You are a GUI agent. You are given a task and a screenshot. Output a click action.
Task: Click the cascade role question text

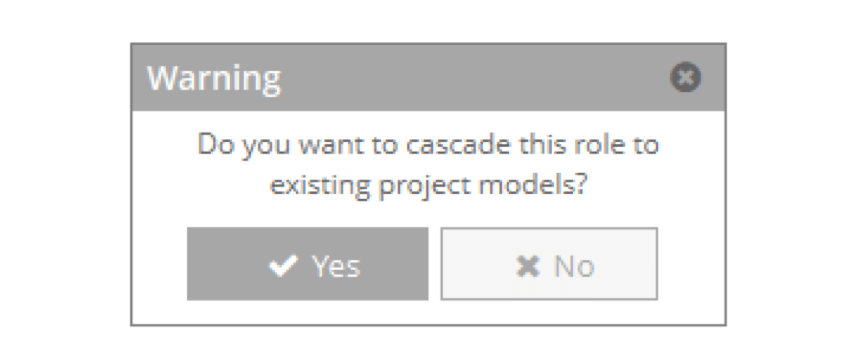(428, 165)
